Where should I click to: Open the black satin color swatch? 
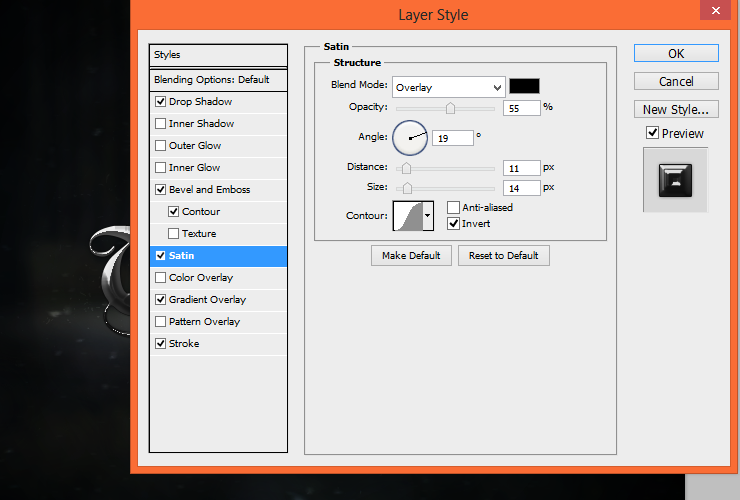pyautogui.click(x=524, y=86)
